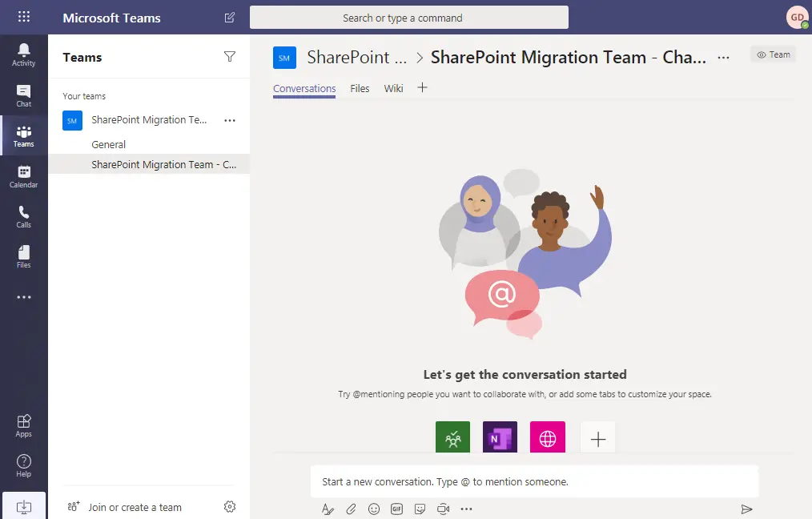Add the OneNote tab app
The image size is (812, 519).
click(x=500, y=437)
